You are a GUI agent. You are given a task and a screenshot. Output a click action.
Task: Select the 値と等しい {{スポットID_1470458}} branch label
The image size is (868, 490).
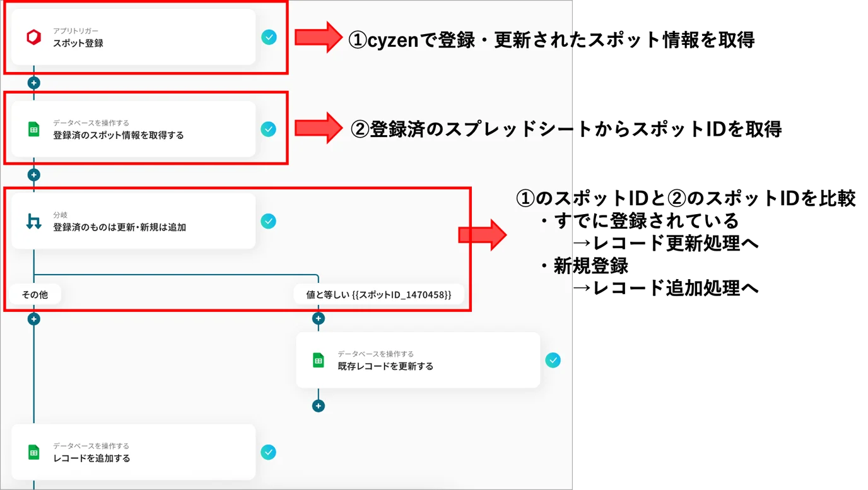pyautogui.click(x=378, y=294)
